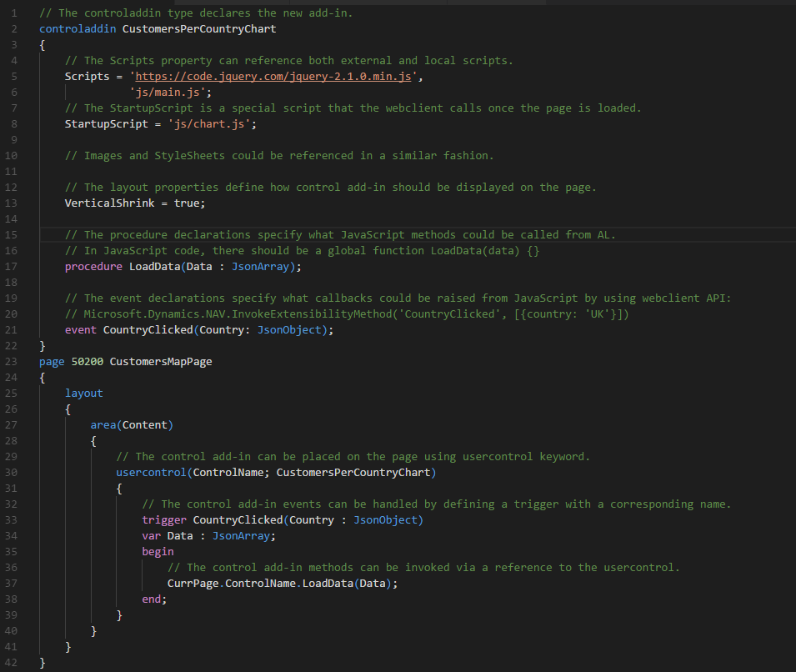Click the 'area' keyword before (Content)
Viewport: 796px width, 672px height.
click(x=103, y=424)
